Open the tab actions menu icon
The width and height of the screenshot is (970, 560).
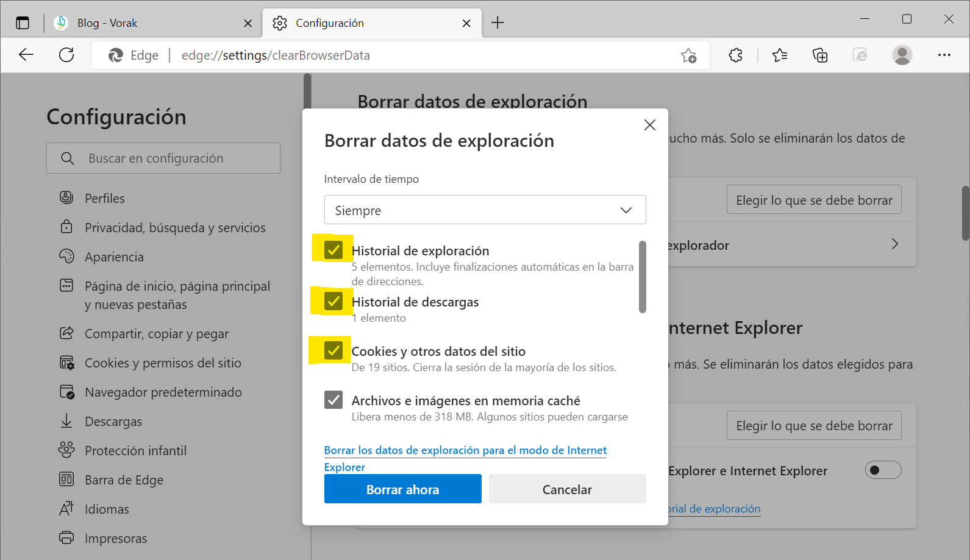23,23
